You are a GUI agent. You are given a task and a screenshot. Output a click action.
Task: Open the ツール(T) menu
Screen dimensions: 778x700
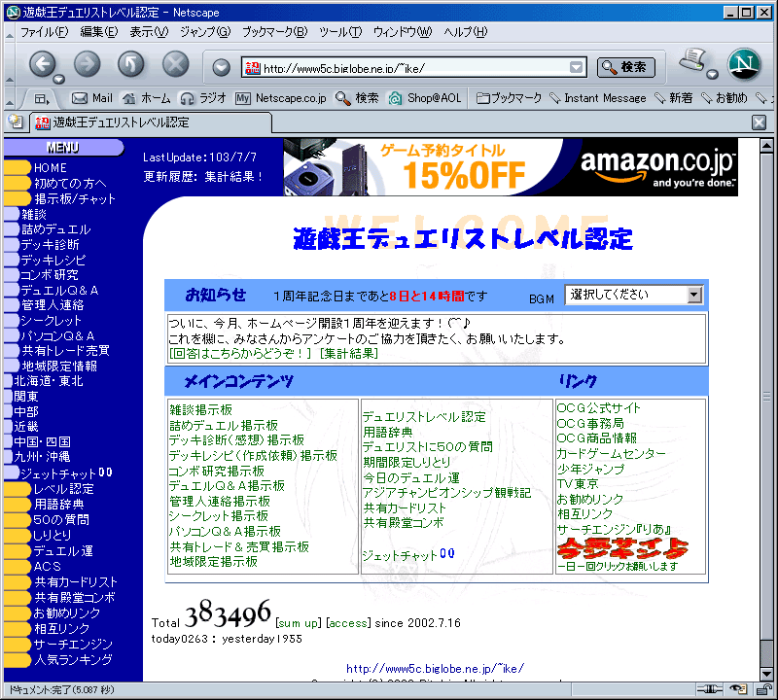point(339,32)
